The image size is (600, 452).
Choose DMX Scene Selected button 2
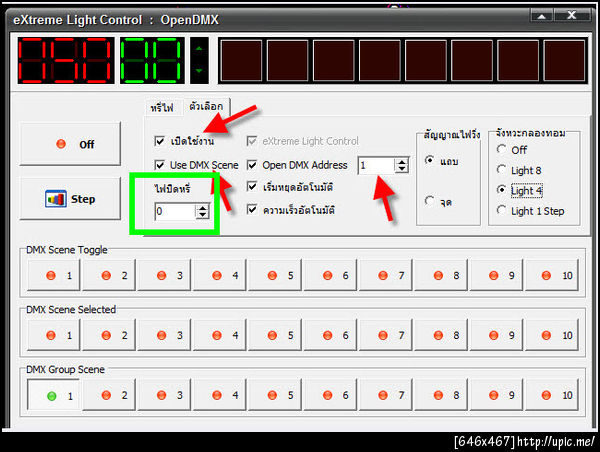tap(109, 335)
